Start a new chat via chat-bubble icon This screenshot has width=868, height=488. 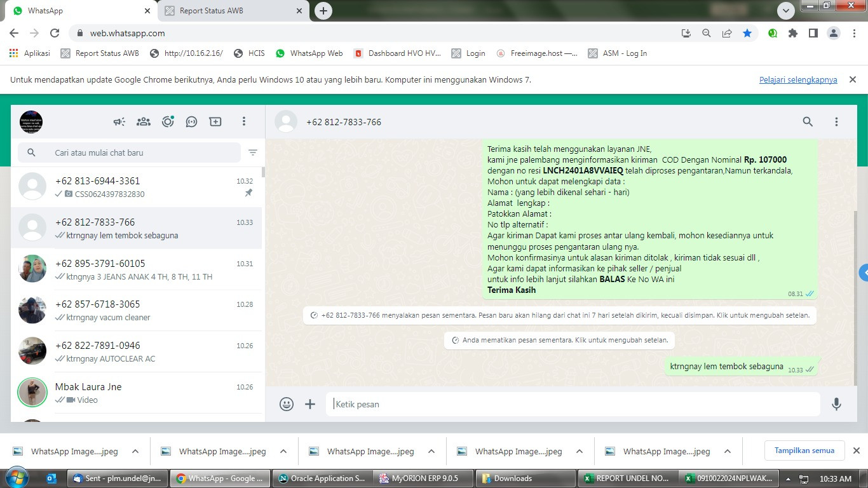191,121
